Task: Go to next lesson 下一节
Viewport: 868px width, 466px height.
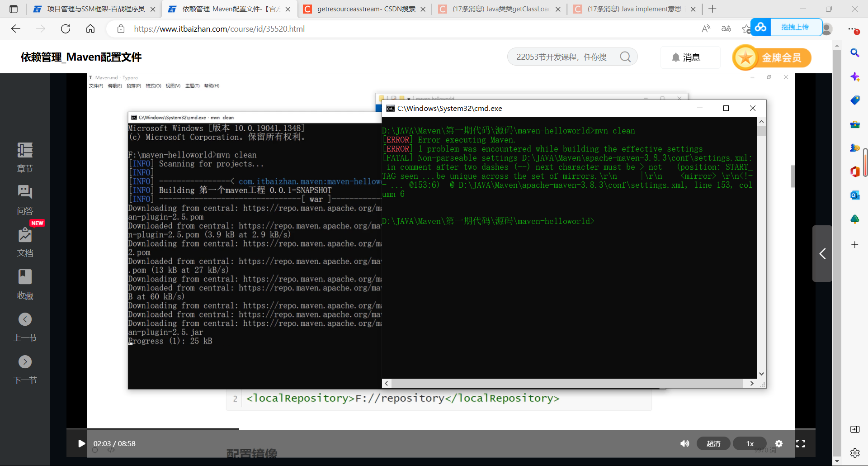Action: click(x=25, y=370)
